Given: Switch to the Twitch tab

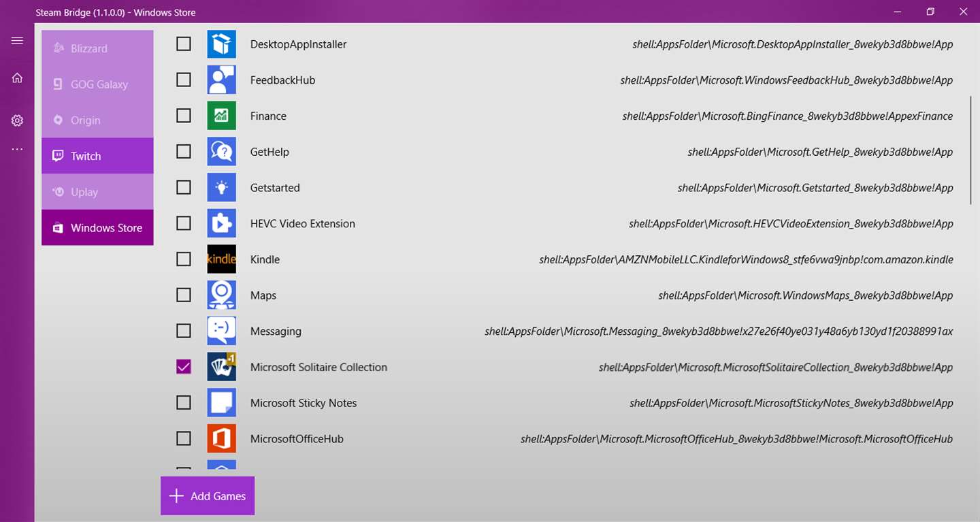Looking at the screenshot, I should pyautogui.click(x=97, y=156).
